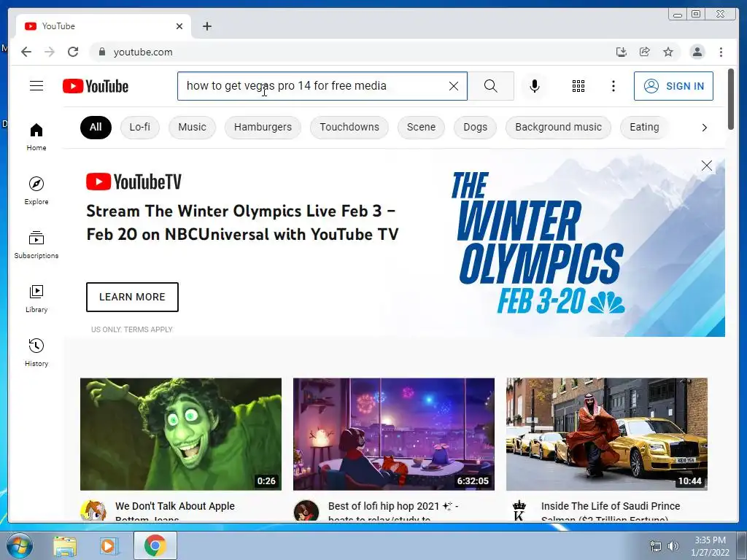The image size is (747, 560).
Task: Start voice search with microphone icon
Action: (x=535, y=86)
